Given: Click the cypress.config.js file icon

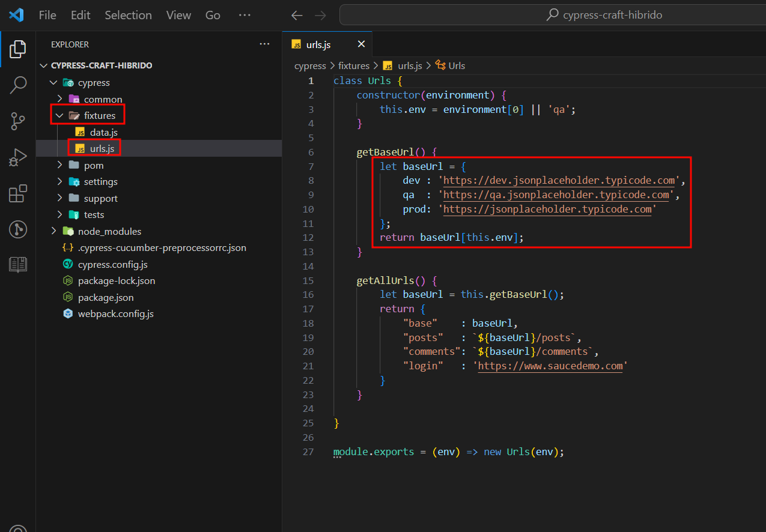Looking at the screenshot, I should (68, 264).
